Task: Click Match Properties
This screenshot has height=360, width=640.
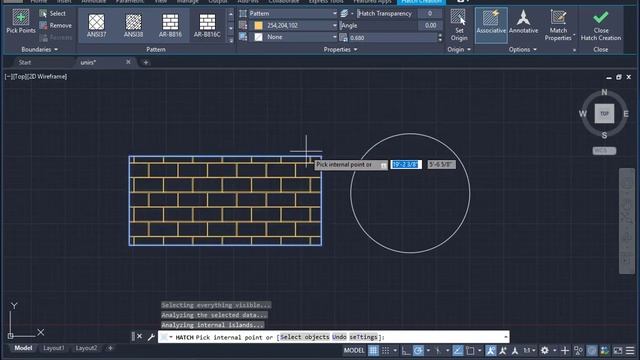Action: (558, 25)
